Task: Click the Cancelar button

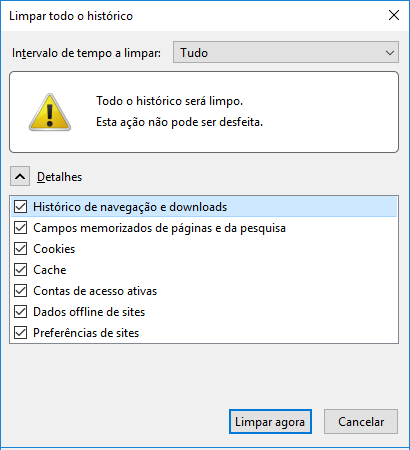Action: tap(361, 422)
